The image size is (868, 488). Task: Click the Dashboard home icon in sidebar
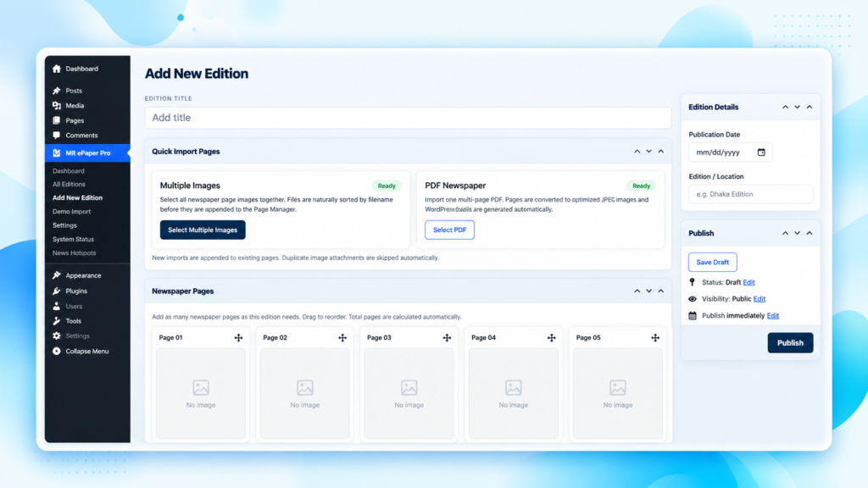point(57,69)
